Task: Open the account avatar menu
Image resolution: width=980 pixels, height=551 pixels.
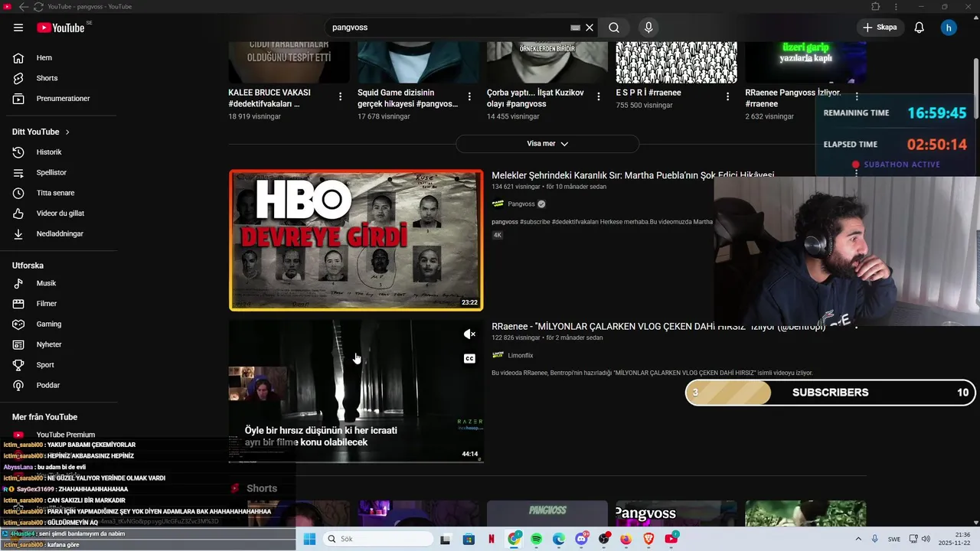Action: coord(949,28)
